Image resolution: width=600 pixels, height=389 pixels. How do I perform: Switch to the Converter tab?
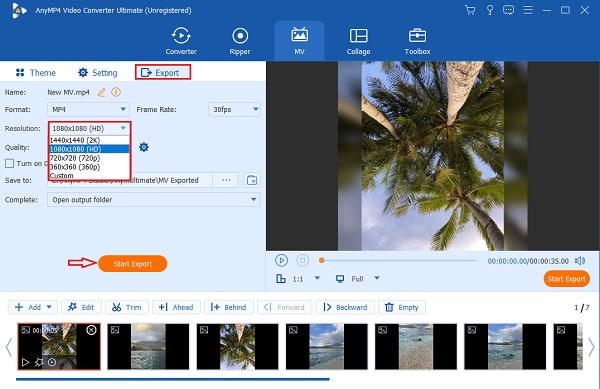pos(181,41)
